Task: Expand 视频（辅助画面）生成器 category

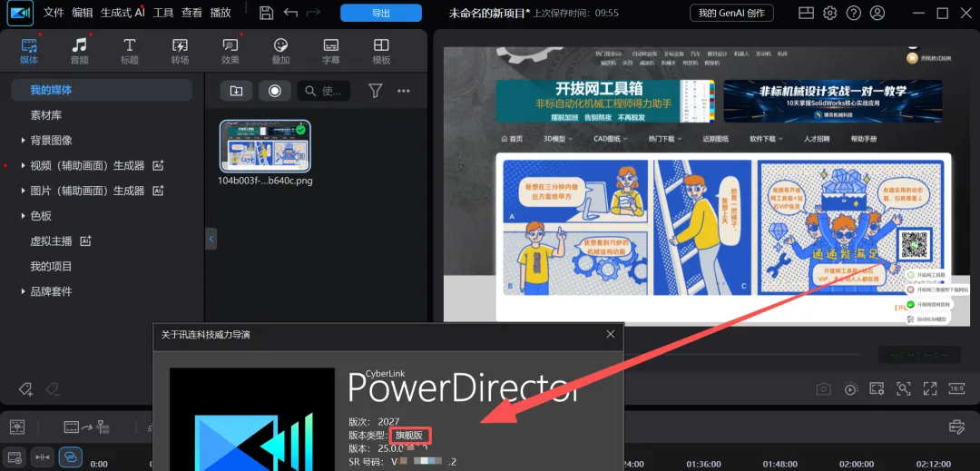Action: tap(23, 165)
